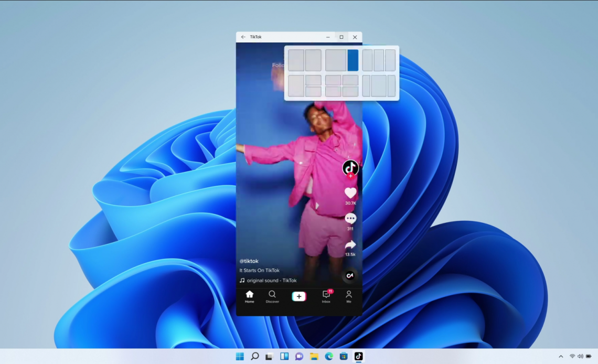
Task: Open the volume speaker tray icon
Action: [580, 356]
